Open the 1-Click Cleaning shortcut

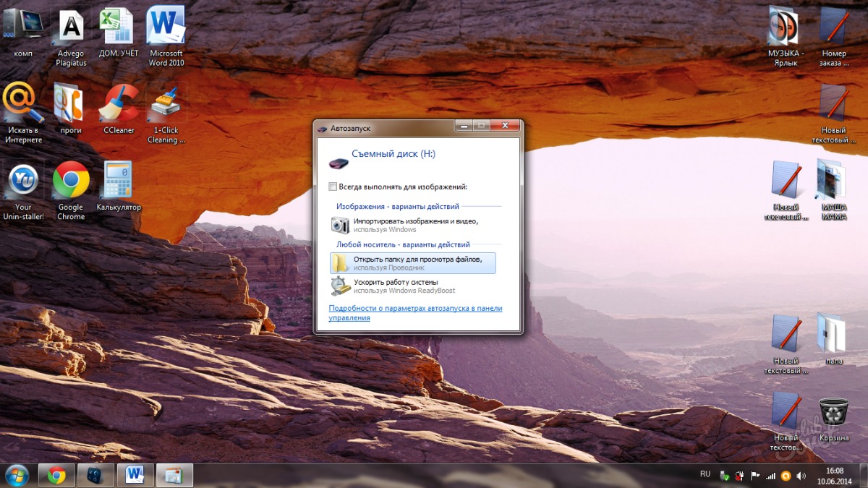coord(166,114)
